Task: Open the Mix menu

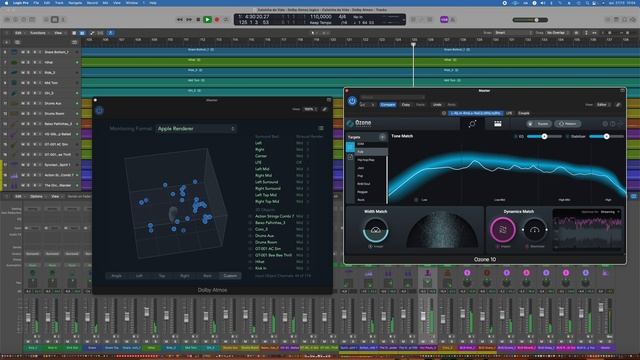Action: point(106,3)
